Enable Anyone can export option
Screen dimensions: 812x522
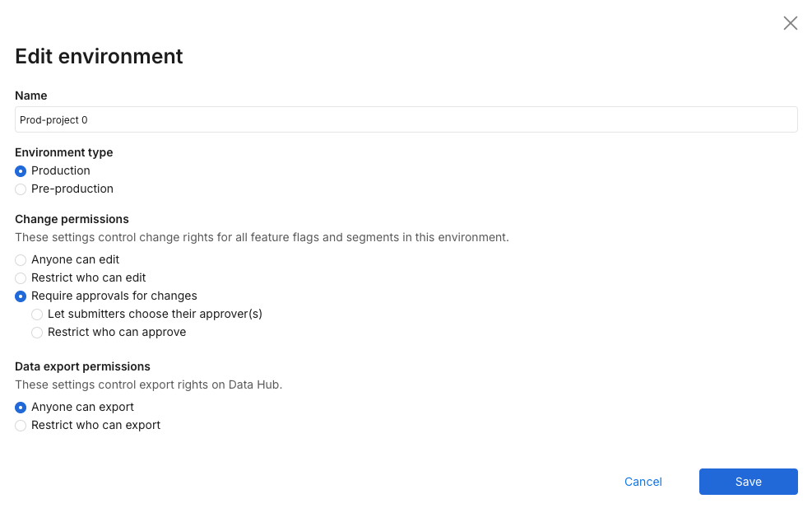point(21,408)
